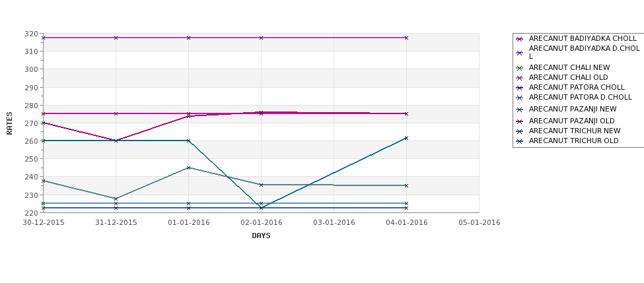Click the Pazanji New point on 04-01-2016
The width and height of the screenshot is (644, 283).
pos(406,186)
